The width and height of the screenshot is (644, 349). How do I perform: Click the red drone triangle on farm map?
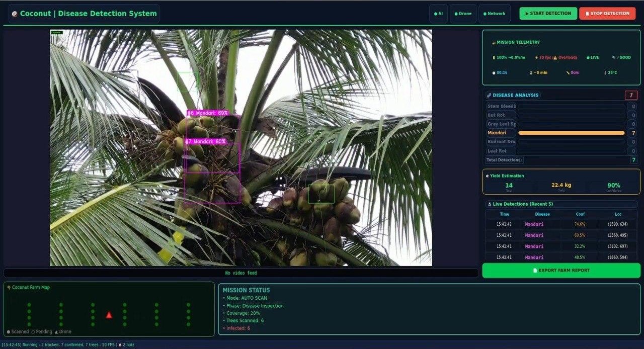109,315
